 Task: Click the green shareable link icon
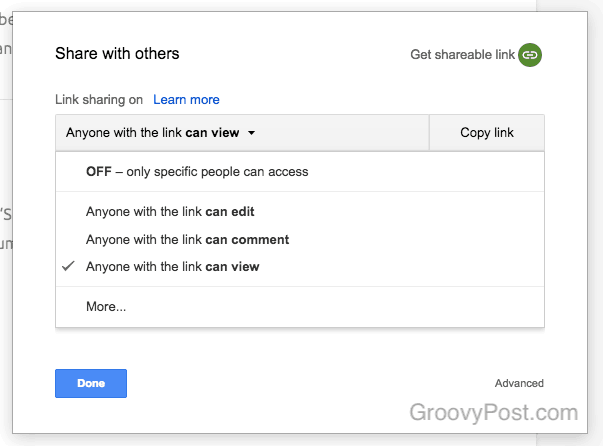click(530, 55)
